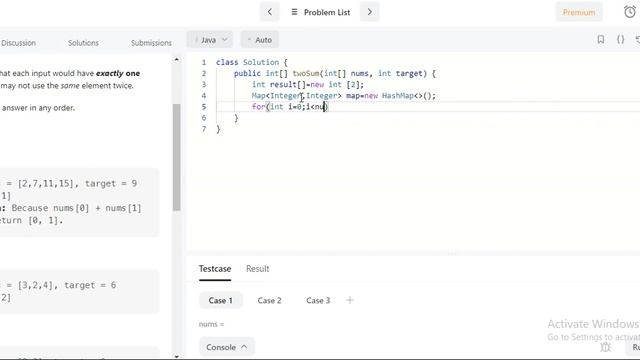The height and width of the screenshot is (360, 640).
Task: Click line number 5 in gutter
Action: click(204, 107)
